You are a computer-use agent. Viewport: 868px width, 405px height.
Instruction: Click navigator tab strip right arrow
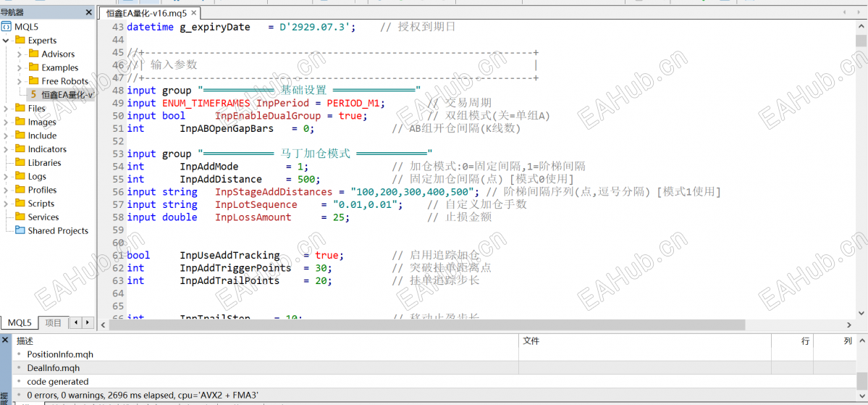click(x=88, y=322)
